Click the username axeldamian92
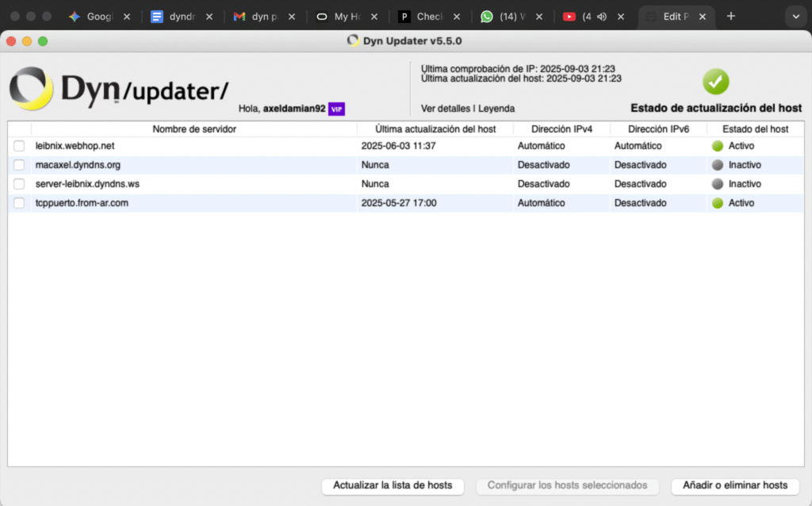Screen dimensions: 812x506 (294, 109)
